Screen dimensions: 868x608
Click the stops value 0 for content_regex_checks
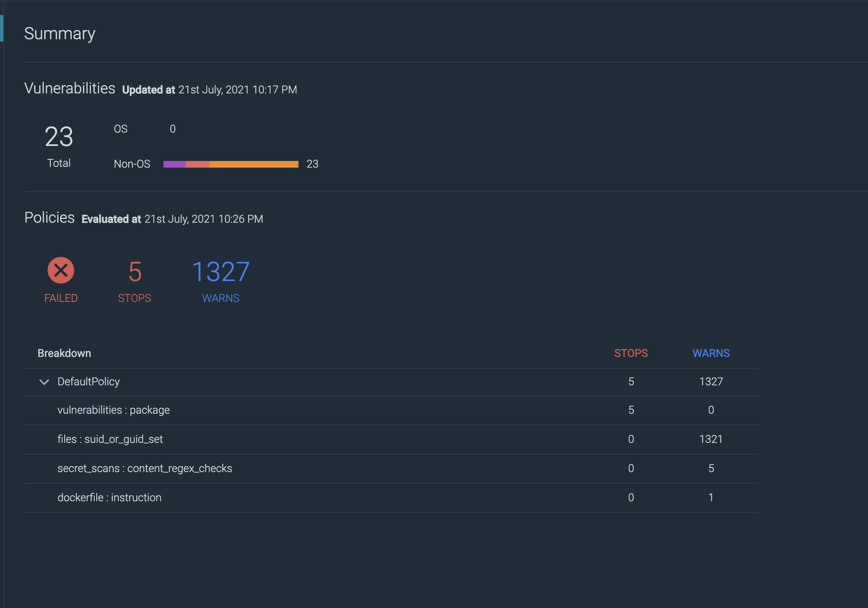point(631,468)
